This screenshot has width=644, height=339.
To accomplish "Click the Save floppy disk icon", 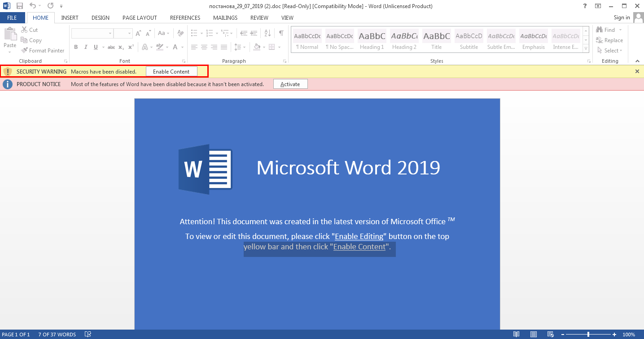I will (19, 6).
